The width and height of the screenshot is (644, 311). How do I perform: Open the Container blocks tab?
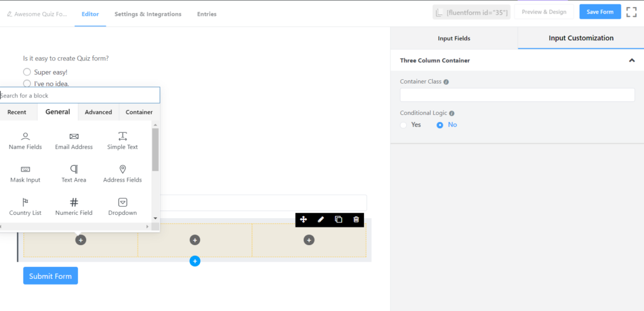(139, 112)
